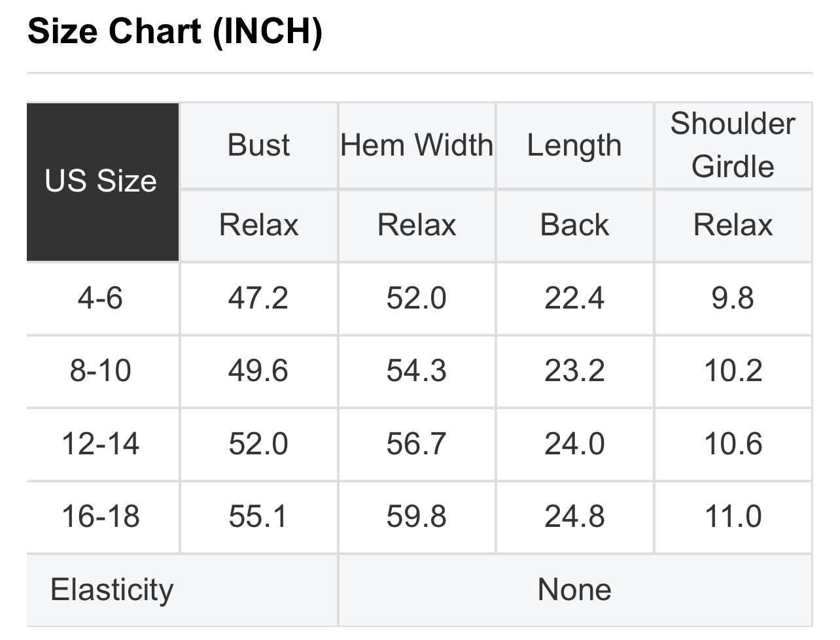Click hem width value 54.3

pos(417,371)
